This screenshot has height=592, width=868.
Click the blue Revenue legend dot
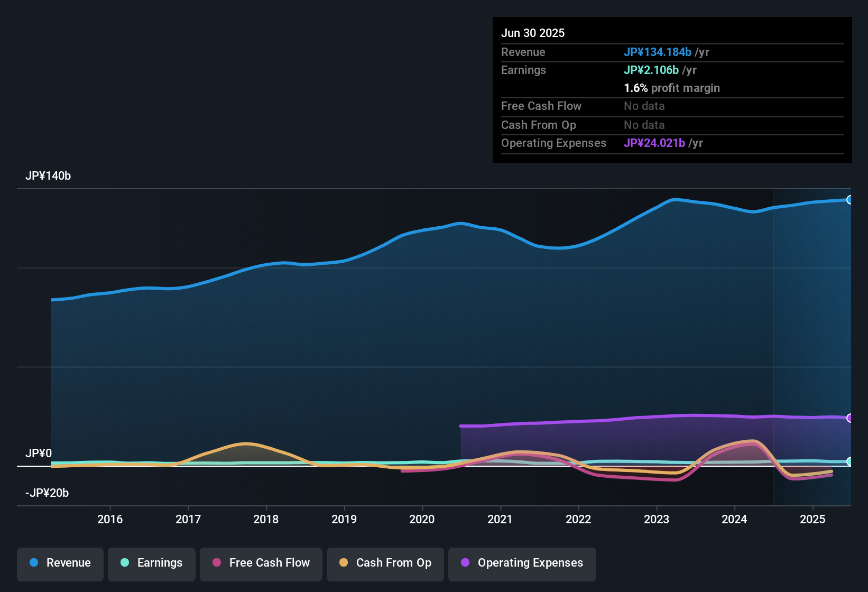34,562
